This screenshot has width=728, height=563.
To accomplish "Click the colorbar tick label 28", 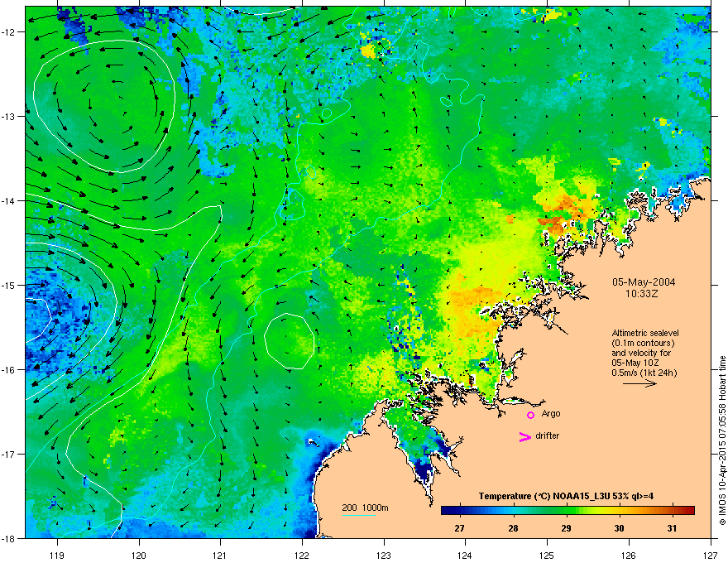I will pyautogui.click(x=513, y=528).
